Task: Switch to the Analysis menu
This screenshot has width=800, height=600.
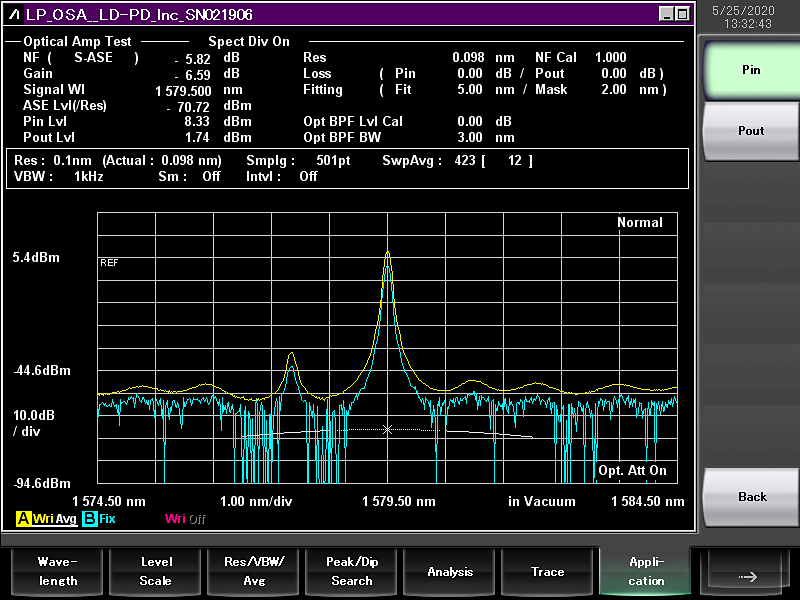Action: tap(450, 571)
